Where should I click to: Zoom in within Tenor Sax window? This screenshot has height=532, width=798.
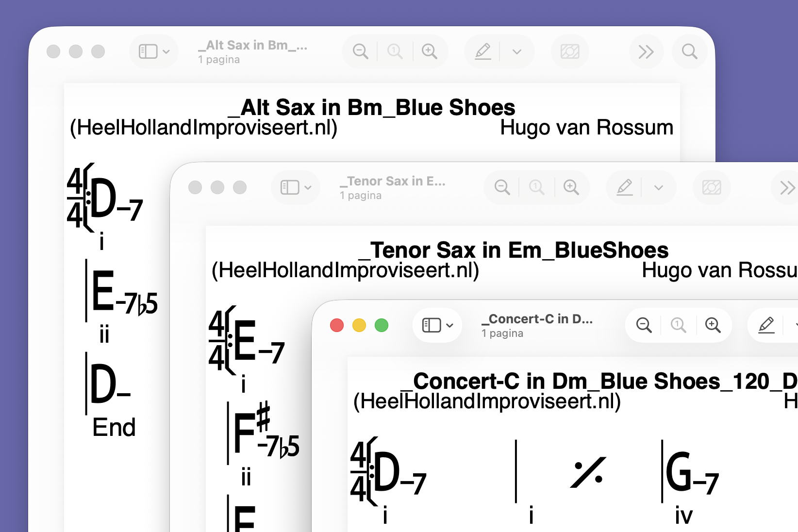(571, 187)
